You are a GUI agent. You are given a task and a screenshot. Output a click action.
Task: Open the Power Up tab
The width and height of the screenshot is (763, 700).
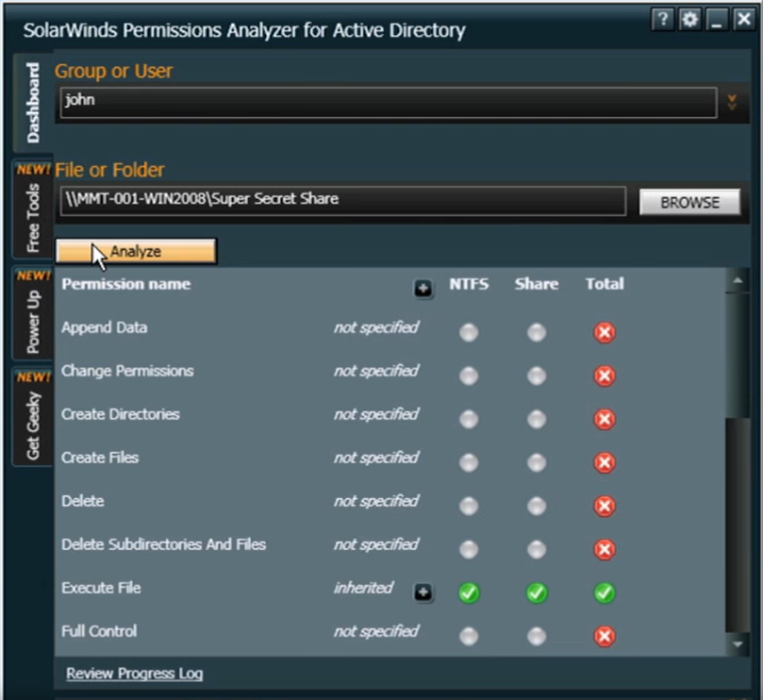point(33,314)
